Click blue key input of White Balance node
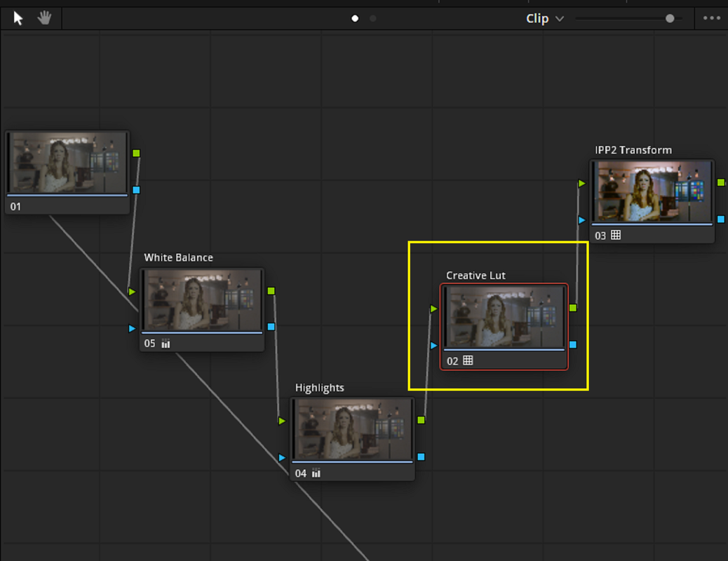This screenshot has width=728, height=561. (x=132, y=328)
